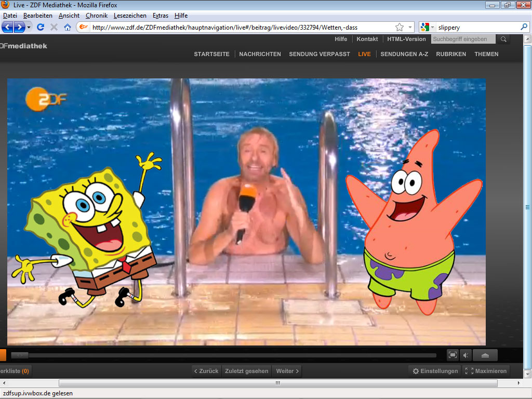Open the Lesezeichen menu
532x399 pixels.
130,16
